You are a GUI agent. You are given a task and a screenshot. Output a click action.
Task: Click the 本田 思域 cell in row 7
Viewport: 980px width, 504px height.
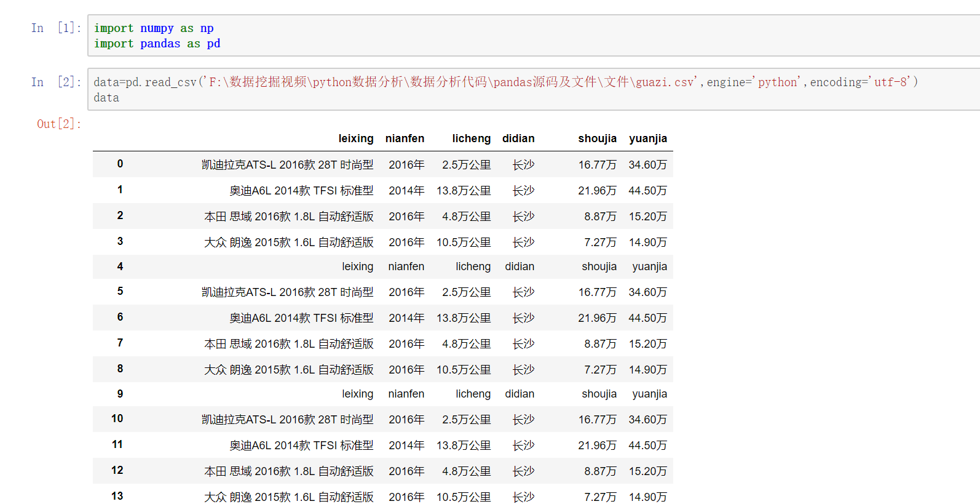click(x=288, y=344)
